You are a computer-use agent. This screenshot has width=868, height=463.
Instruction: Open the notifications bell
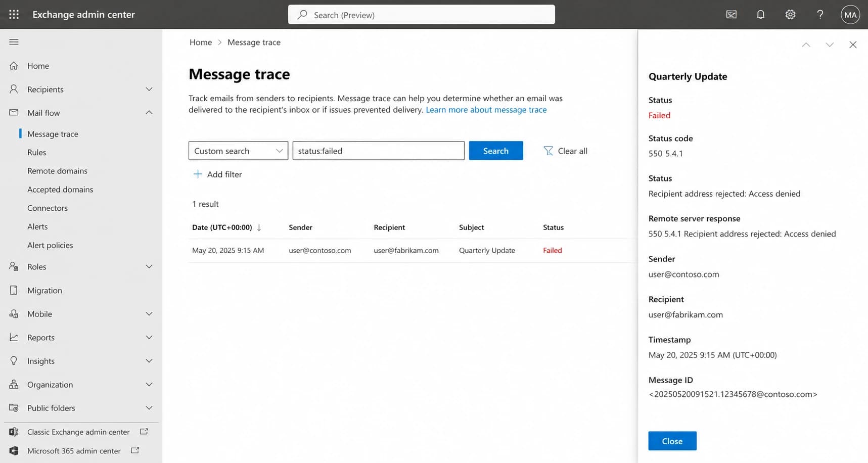coord(761,15)
